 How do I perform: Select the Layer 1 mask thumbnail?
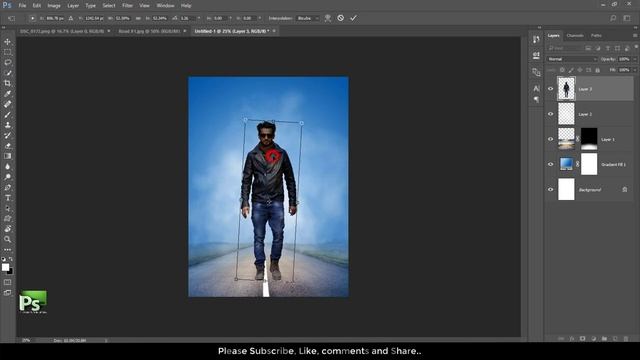[589, 139]
